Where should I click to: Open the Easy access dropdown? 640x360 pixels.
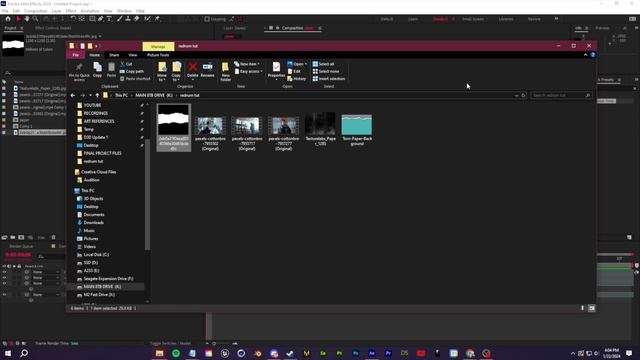[249, 71]
